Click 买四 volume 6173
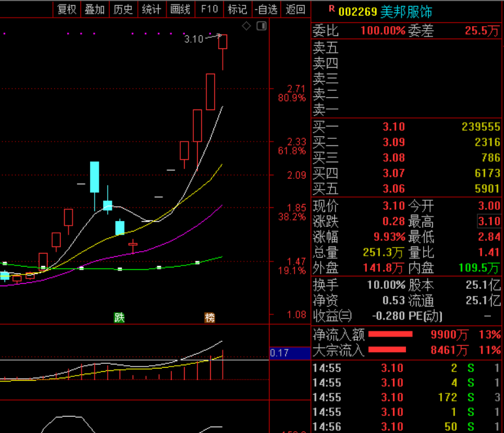 point(488,173)
